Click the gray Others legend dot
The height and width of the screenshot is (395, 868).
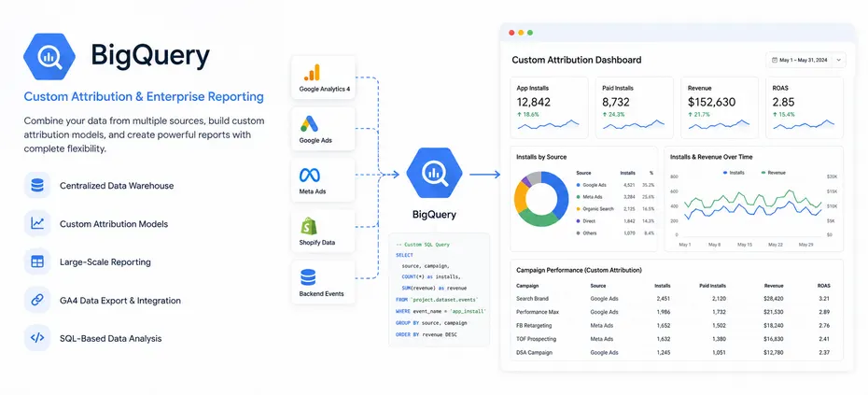579,233
